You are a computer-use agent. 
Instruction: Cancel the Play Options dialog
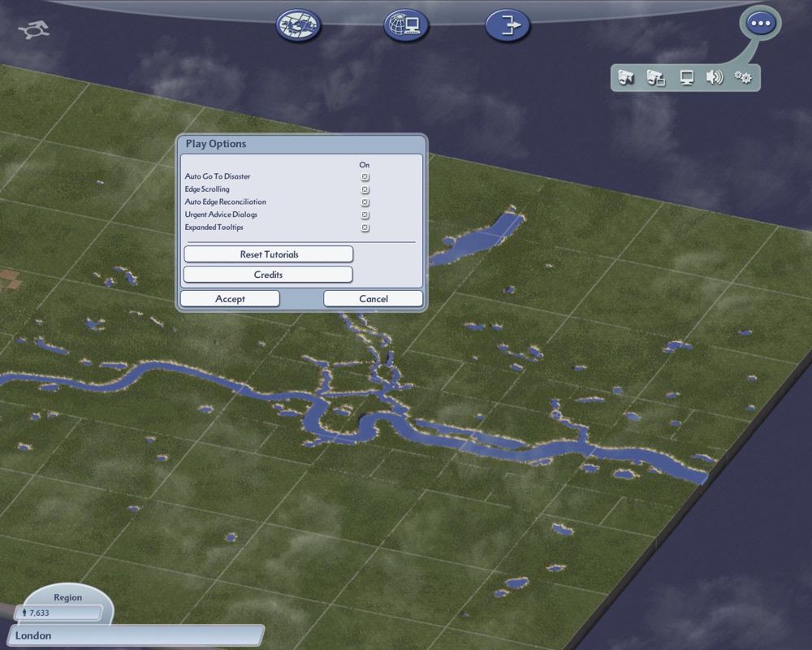pos(374,298)
